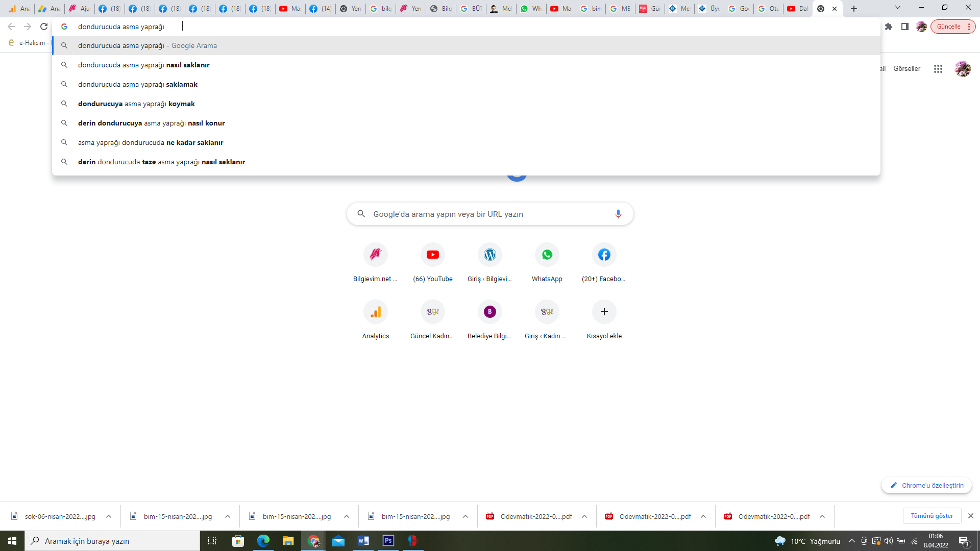Open Photoshop from the taskbar

[x=388, y=541]
